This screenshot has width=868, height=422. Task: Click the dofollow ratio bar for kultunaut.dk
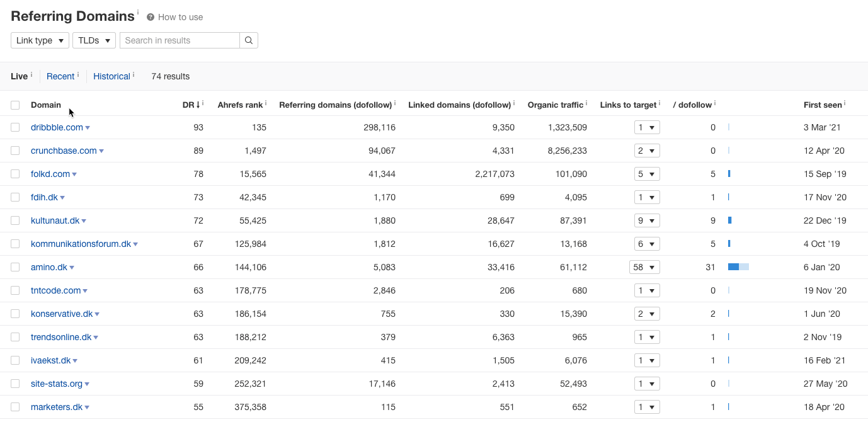(729, 220)
